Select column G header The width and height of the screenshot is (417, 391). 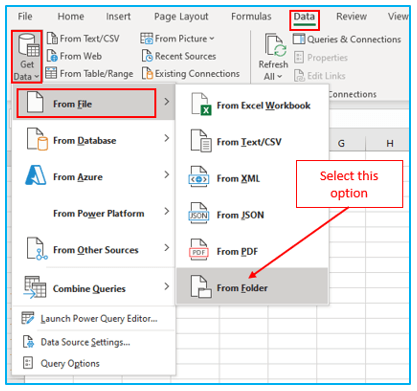click(341, 144)
